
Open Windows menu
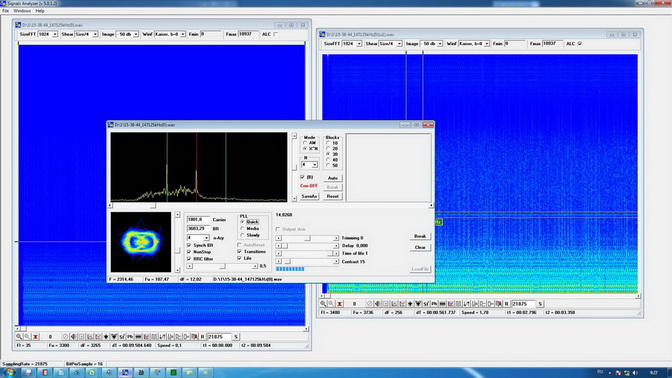click(22, 11)
